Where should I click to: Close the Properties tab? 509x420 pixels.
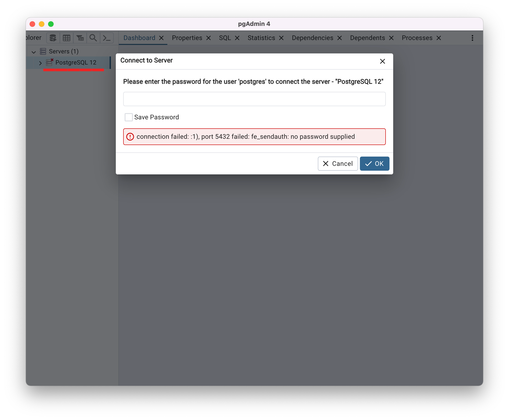click(209, 38)
